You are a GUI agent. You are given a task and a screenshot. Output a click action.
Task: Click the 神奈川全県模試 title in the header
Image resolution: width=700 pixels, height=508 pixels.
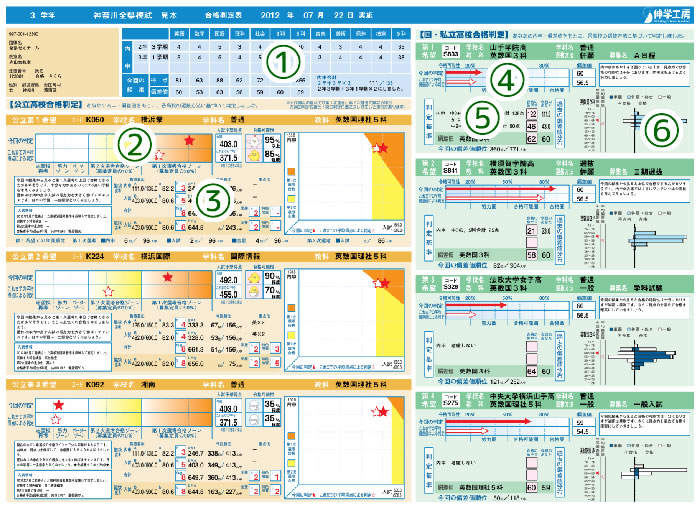122,15
